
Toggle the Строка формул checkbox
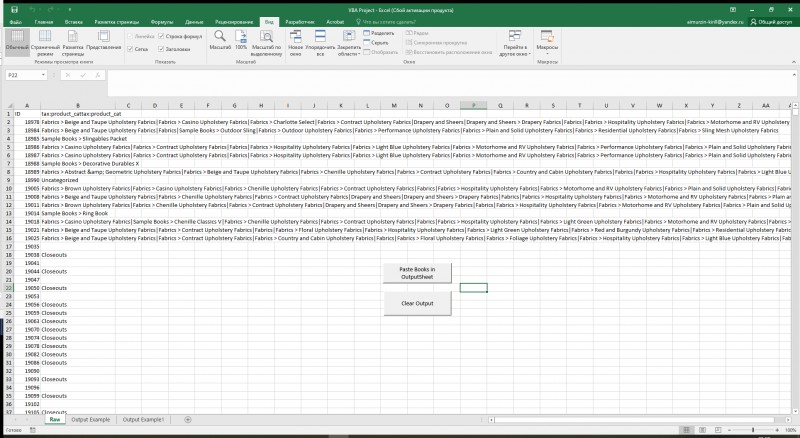pos(161,36)
